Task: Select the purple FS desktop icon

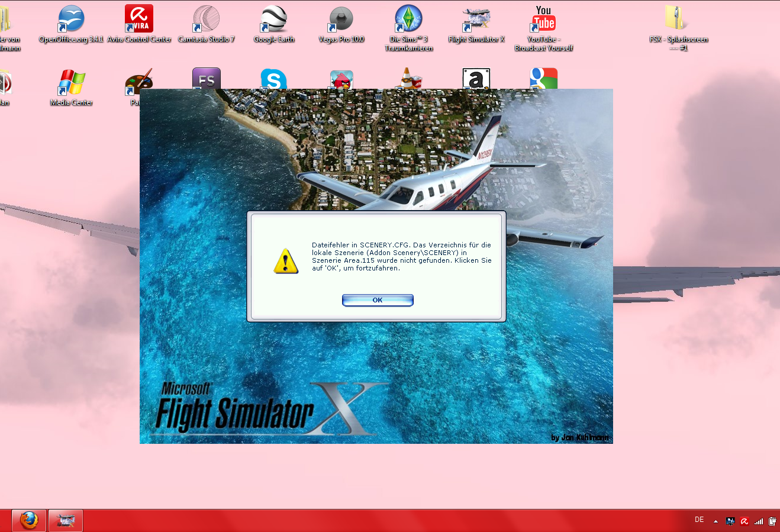Action: (x=207, y=78)
